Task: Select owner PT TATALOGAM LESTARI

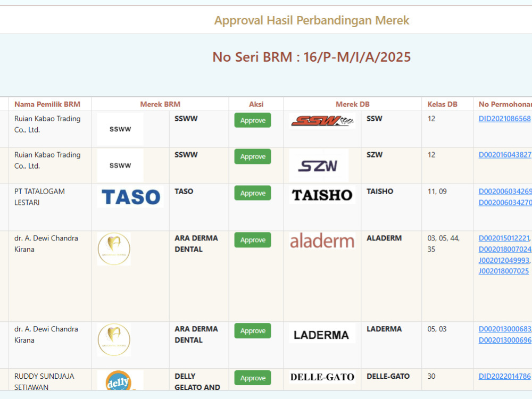Action: 39,197
